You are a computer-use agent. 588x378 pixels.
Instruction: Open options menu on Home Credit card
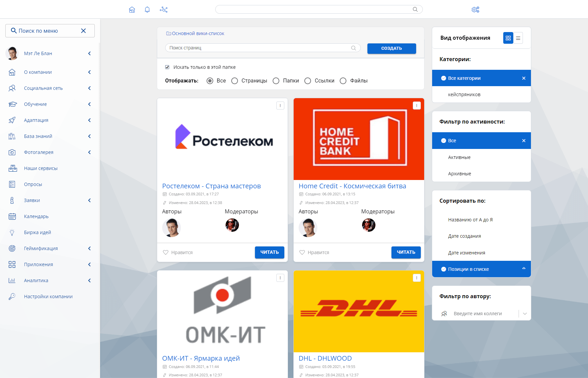417,106
